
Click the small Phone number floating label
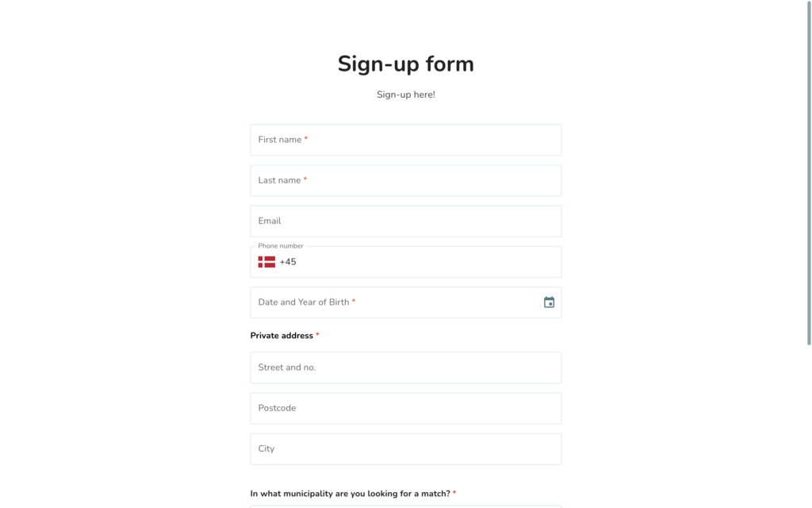tap(281, 246)
